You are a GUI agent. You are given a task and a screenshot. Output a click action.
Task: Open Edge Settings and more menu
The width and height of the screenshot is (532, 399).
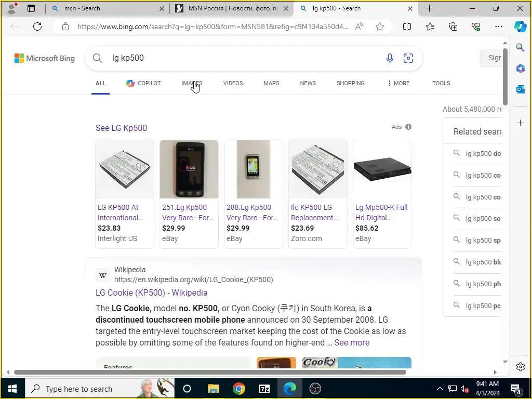point(498,26)
